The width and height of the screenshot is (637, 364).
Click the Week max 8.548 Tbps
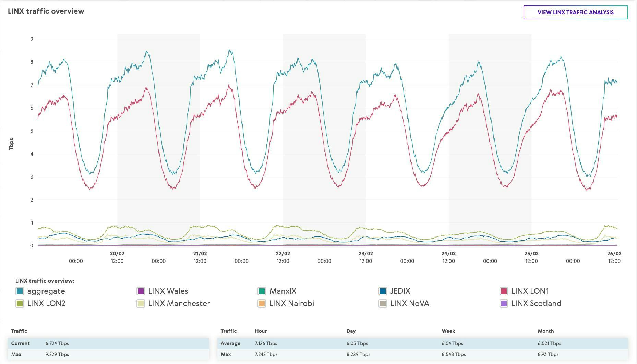(x=454, y=354)
